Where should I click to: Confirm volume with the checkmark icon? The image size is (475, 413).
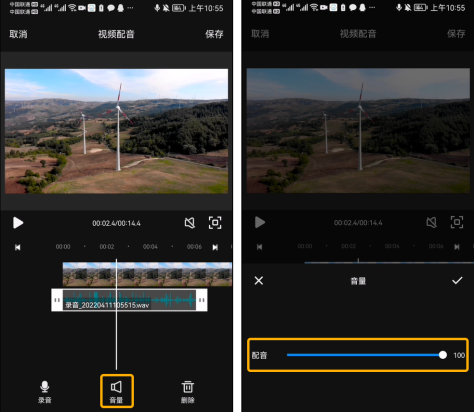(x=457, y=280)
